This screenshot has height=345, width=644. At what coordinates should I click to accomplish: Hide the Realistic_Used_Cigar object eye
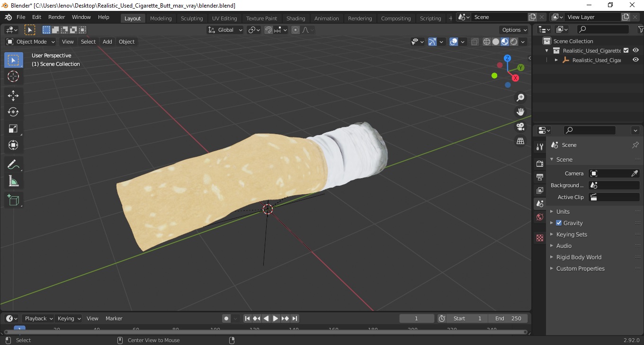click(x=635, y=60)
